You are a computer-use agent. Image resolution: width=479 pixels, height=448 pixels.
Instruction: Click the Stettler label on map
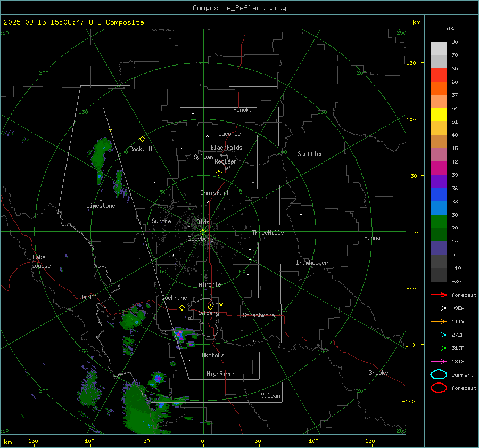pos(310,154)
